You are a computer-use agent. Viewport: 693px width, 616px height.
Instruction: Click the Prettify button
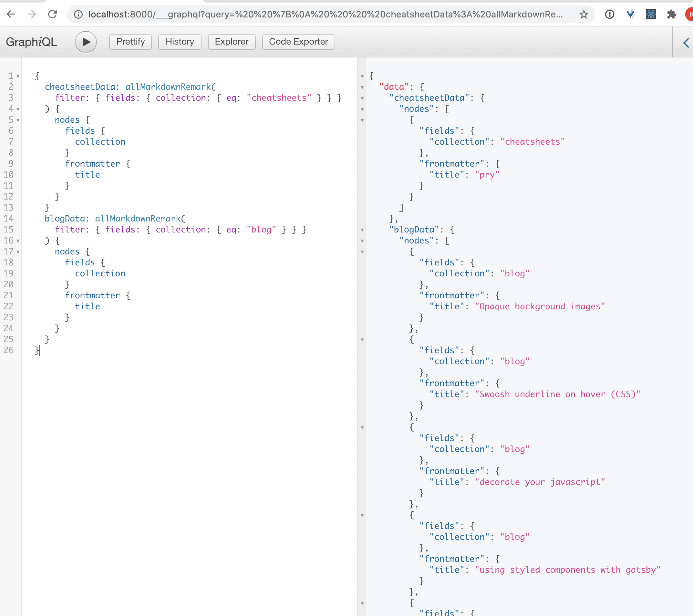coord(130,42)
